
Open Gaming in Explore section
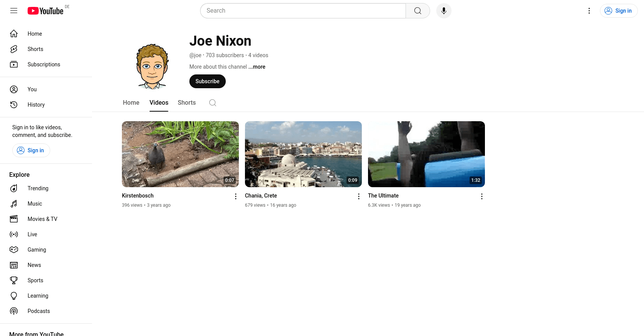coord(37,250)
